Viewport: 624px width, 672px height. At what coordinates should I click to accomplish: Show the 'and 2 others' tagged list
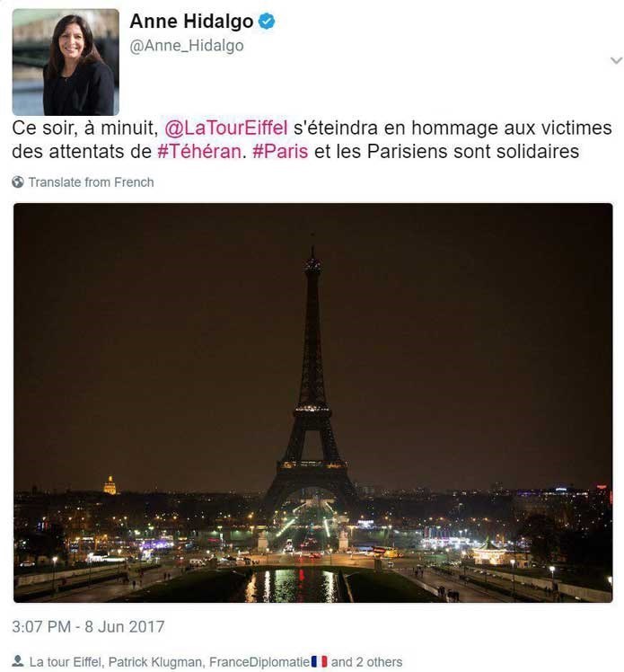(366, 662)
